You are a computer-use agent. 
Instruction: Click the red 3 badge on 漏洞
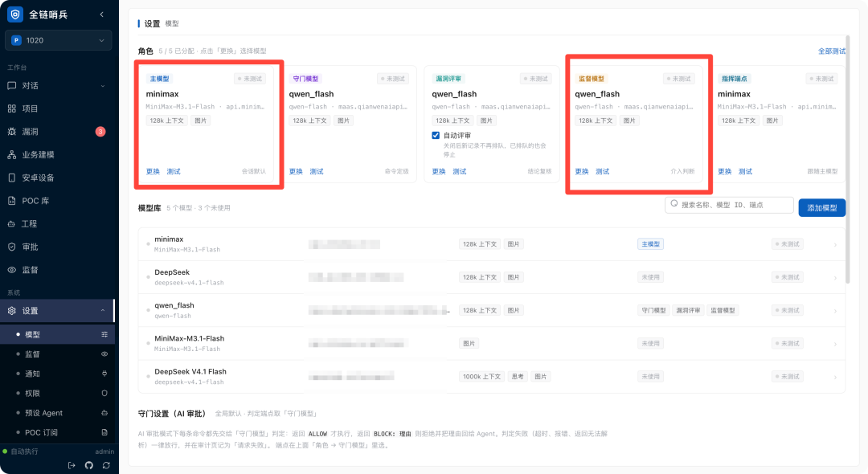pos(100,132)
